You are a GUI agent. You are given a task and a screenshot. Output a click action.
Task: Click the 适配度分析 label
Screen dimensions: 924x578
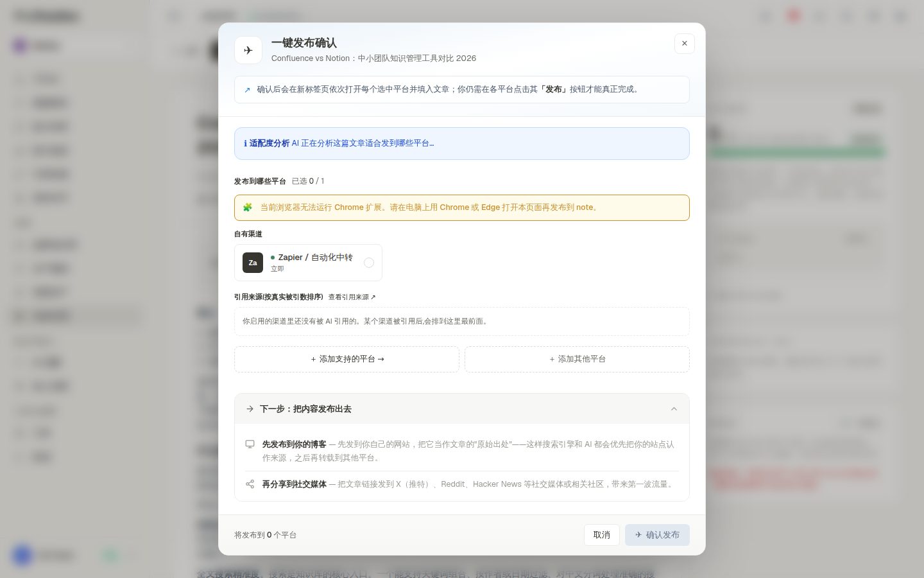click(x=269, y=143)
